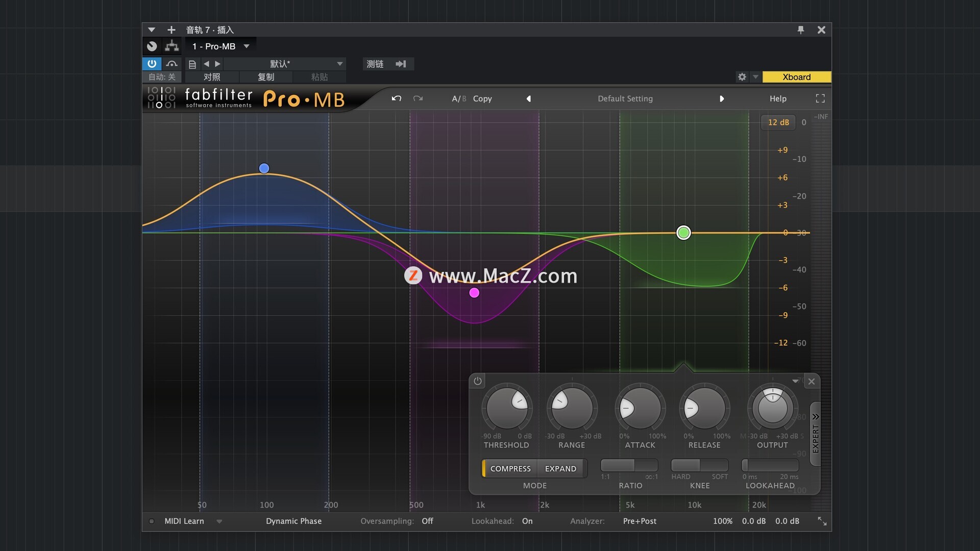This screenshot has height=551, width=980.
Task: Close the band control panel
Action: pos(812,381)
